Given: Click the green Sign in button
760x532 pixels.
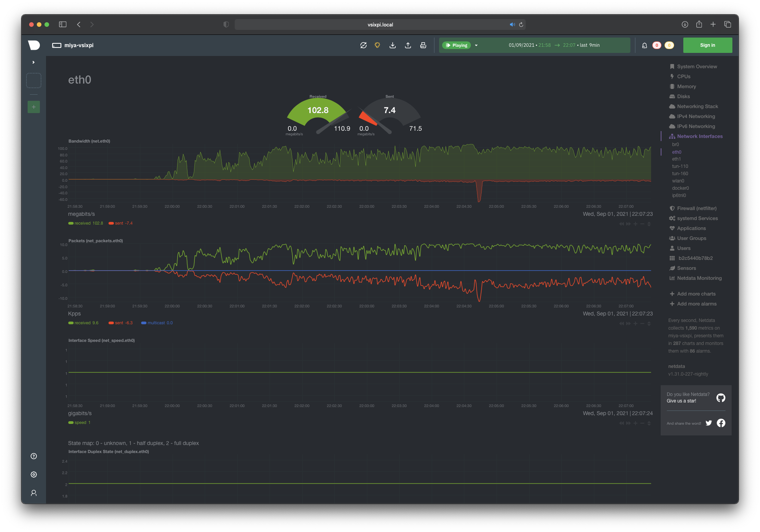Looking at the screenshot, I should click(x=707, y=45).
